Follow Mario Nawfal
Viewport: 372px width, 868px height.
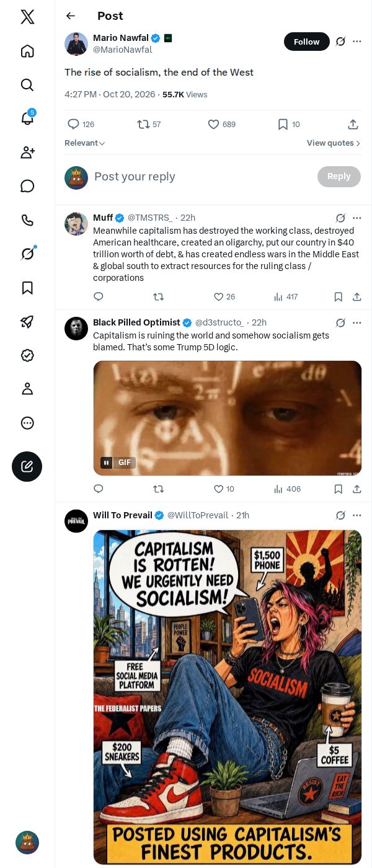[307, 42]
